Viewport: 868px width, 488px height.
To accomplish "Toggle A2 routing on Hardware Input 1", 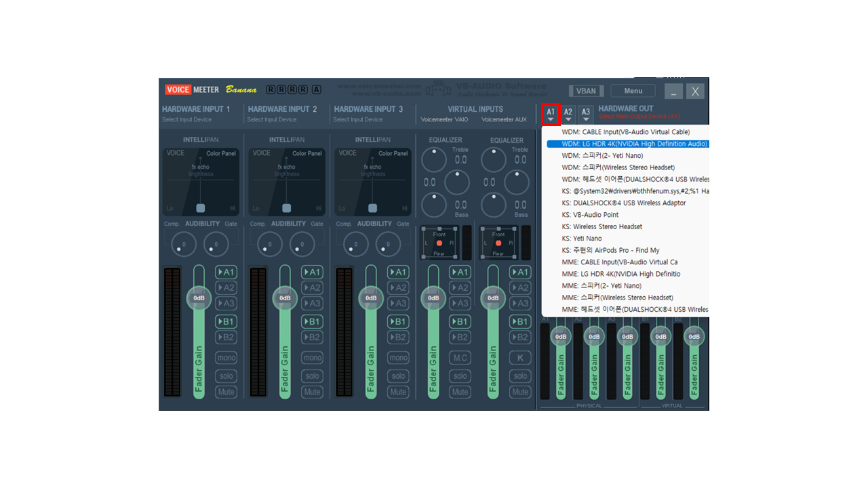I will (226, 287).
